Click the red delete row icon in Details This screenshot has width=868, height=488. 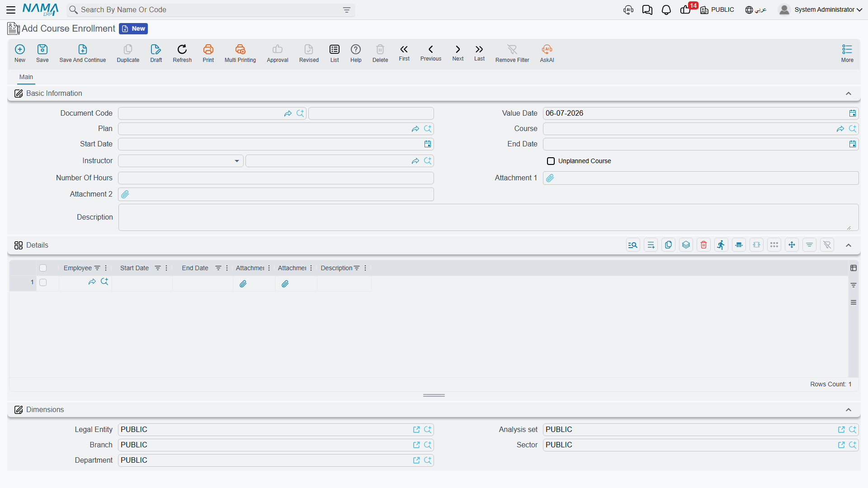704,245
